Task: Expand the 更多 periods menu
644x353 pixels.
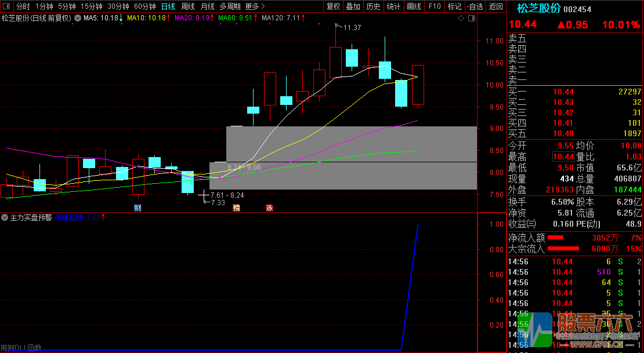Action: (x=255, y=6)
